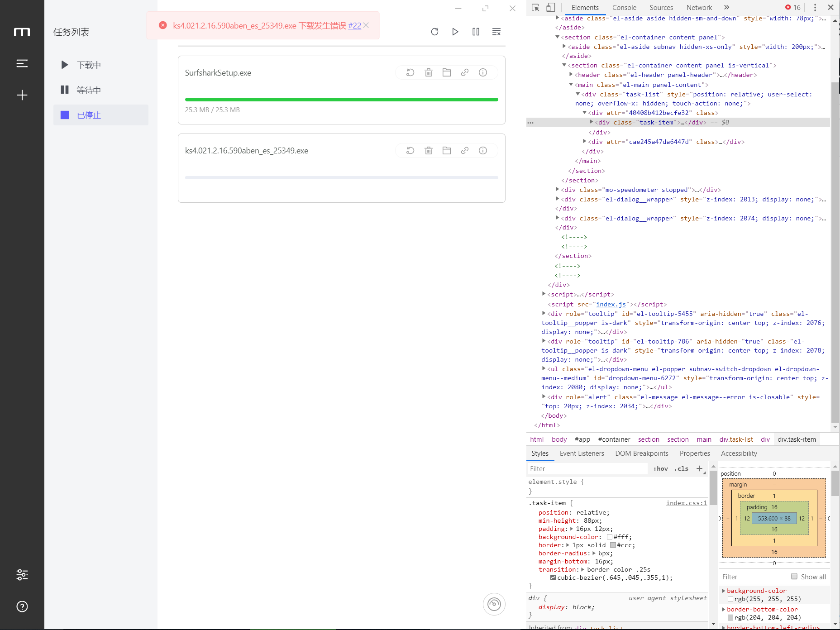Expand the task-item div node in the DOM tree
The height and width of the screenshot is (630, 840).
[x=591, y=122]
